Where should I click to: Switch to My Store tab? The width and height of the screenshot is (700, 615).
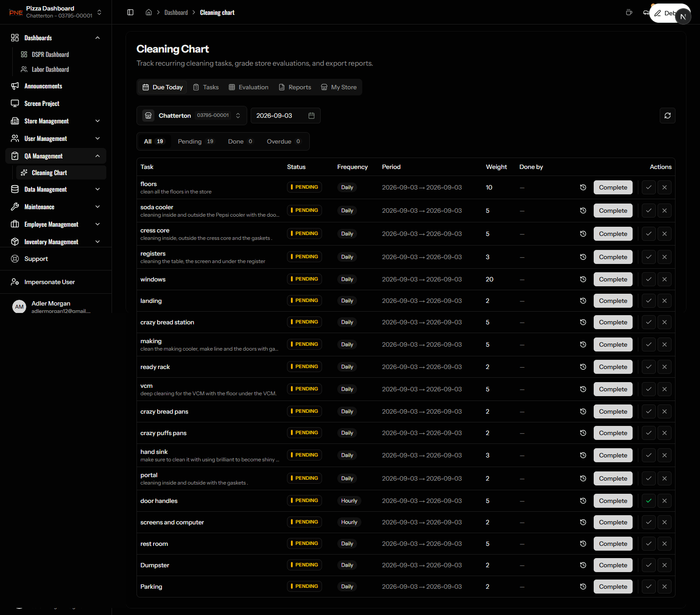[x=339, y=87]
